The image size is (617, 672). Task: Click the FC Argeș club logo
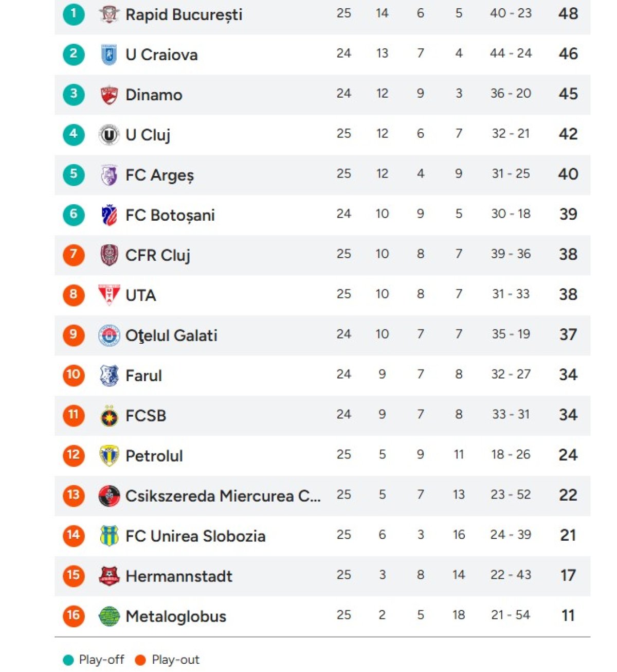pyautogui.click(x=108, y=175)
